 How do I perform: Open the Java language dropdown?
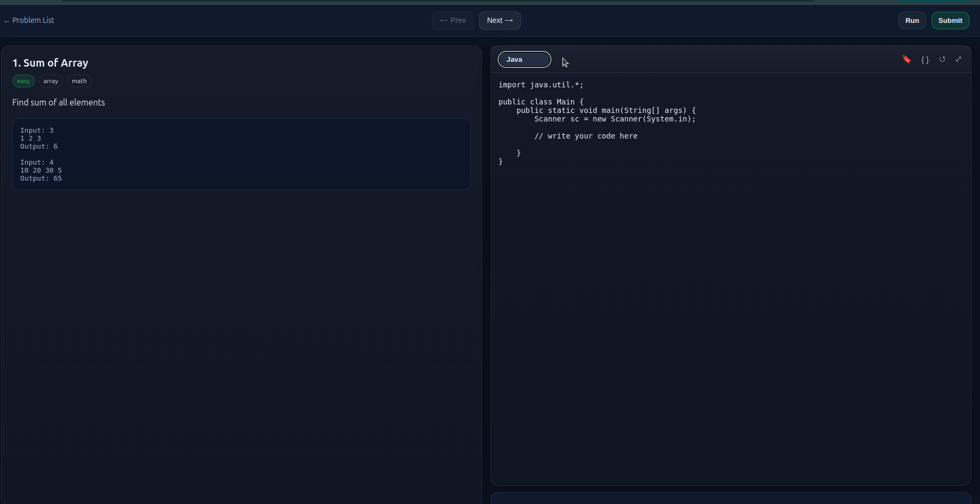click(525, 59)
